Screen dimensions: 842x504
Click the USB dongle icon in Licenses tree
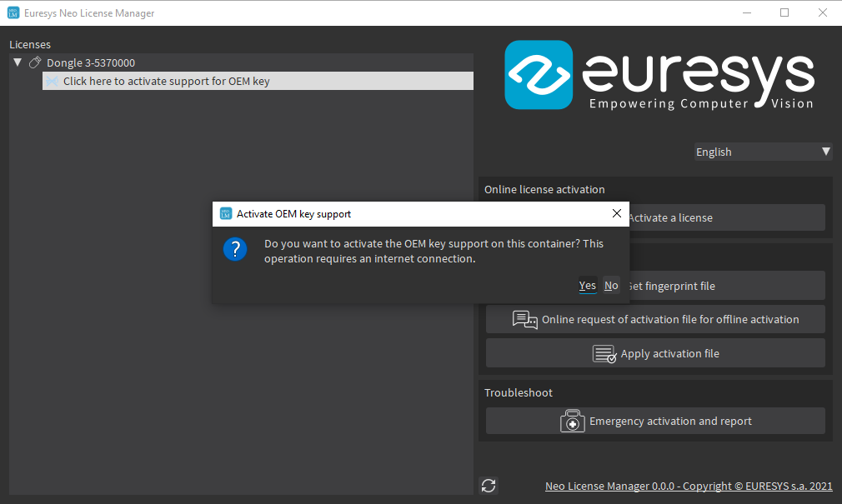(35, 62)
